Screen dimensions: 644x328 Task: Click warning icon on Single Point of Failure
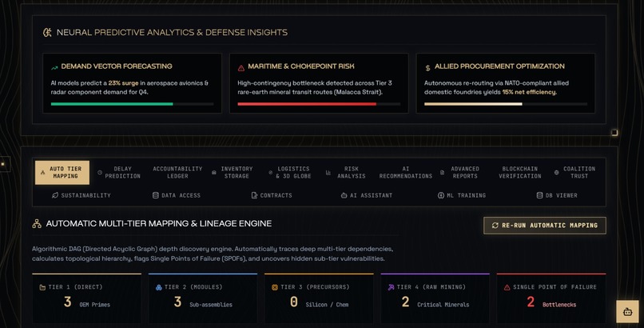tap(507, 287)
